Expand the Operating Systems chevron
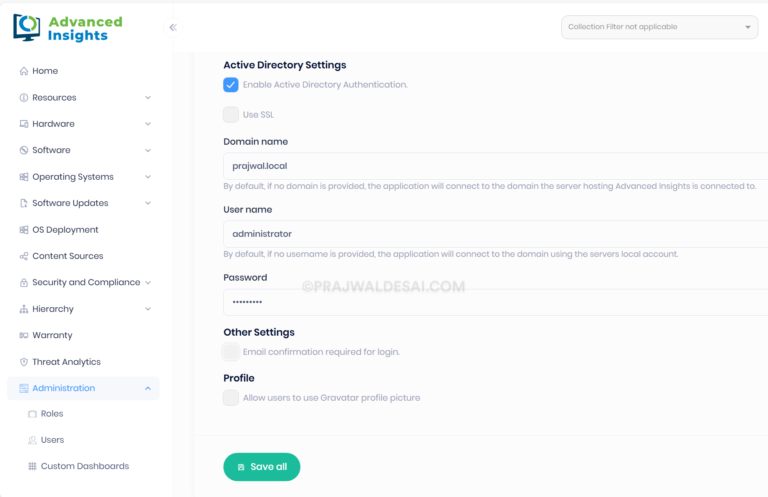Viewport: 768px width, 497px height. [x=148, y=177]
